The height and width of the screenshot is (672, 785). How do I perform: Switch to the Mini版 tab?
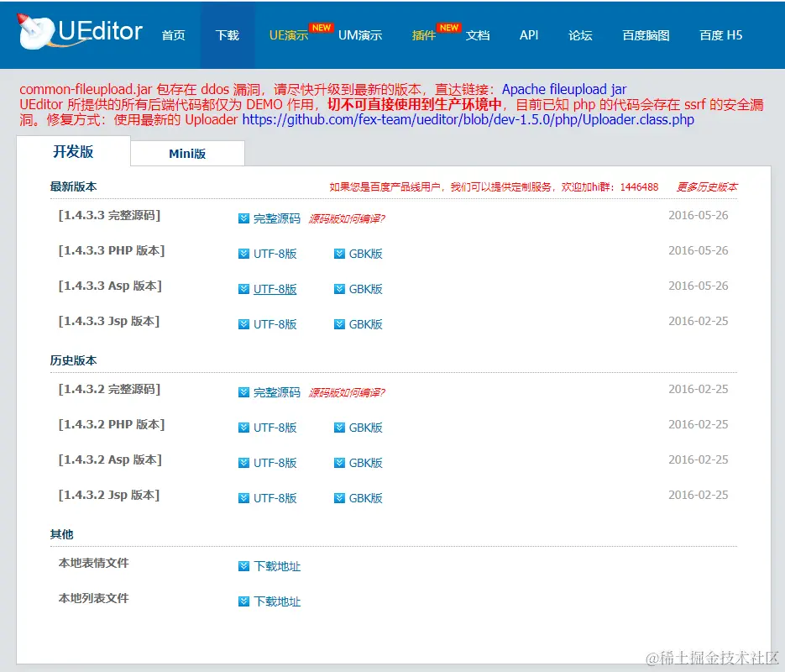point(186,154)
